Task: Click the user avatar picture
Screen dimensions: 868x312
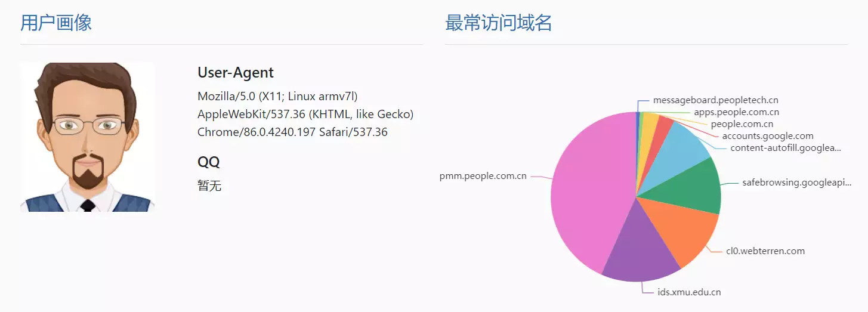Action: point(88,137)
